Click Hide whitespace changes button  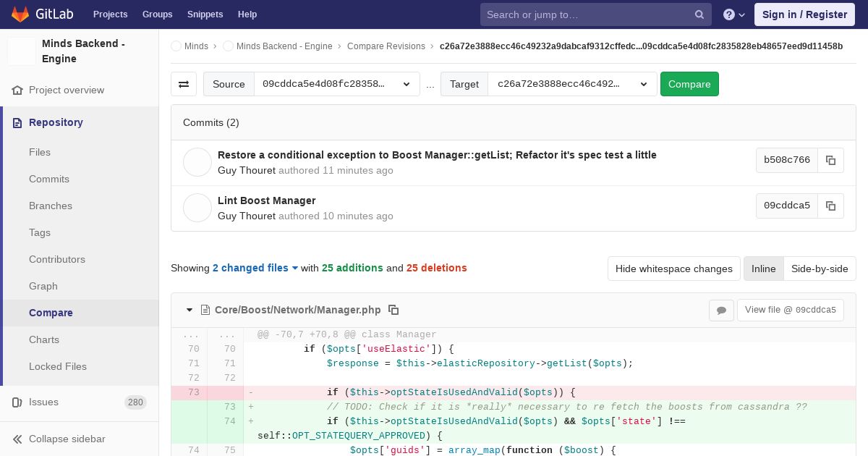[674, 269]
